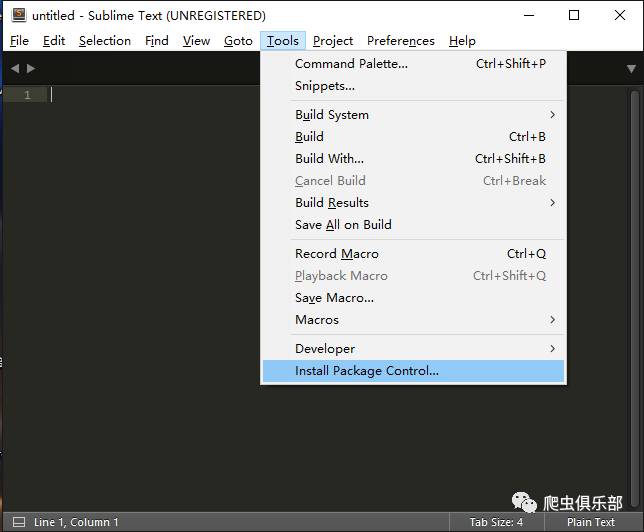This screenshot has height=532, width=644.
Task: Open the Selection menu
Action: click(x=105, y=41)
